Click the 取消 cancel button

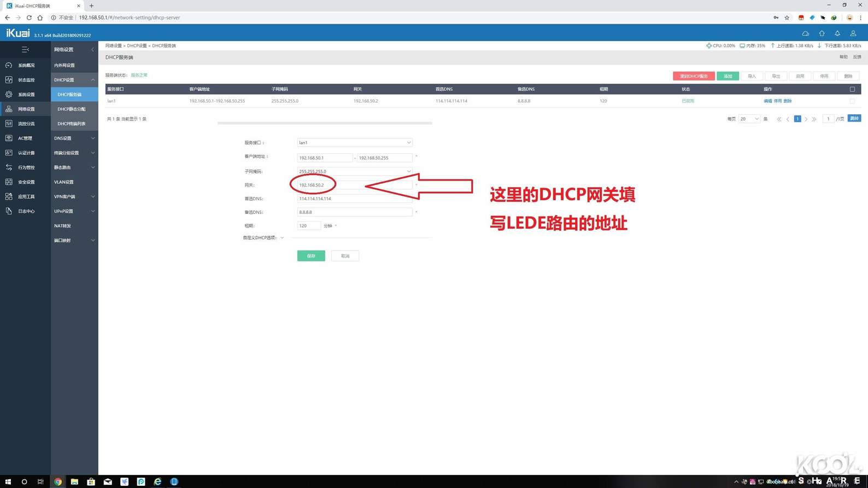[x=345, y=255]
